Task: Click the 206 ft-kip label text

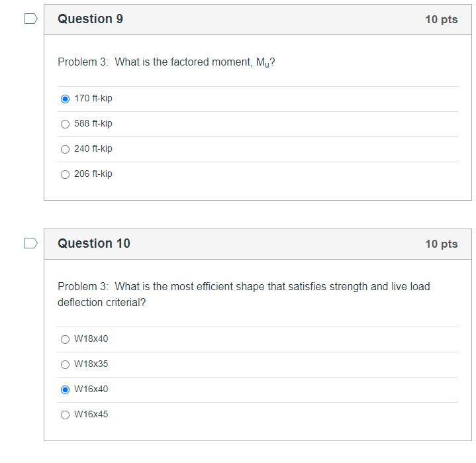Action: 93,174
